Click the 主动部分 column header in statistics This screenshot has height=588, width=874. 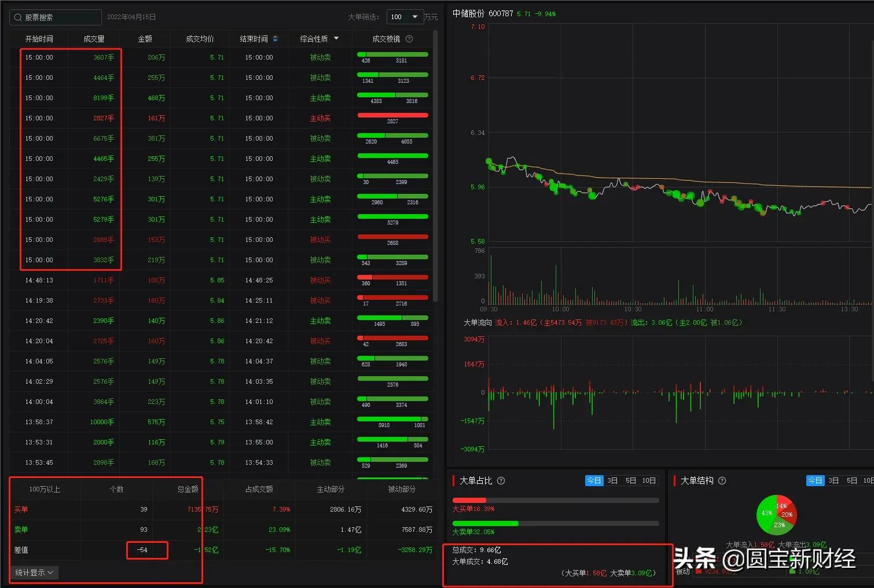click(x=330, y=489)
